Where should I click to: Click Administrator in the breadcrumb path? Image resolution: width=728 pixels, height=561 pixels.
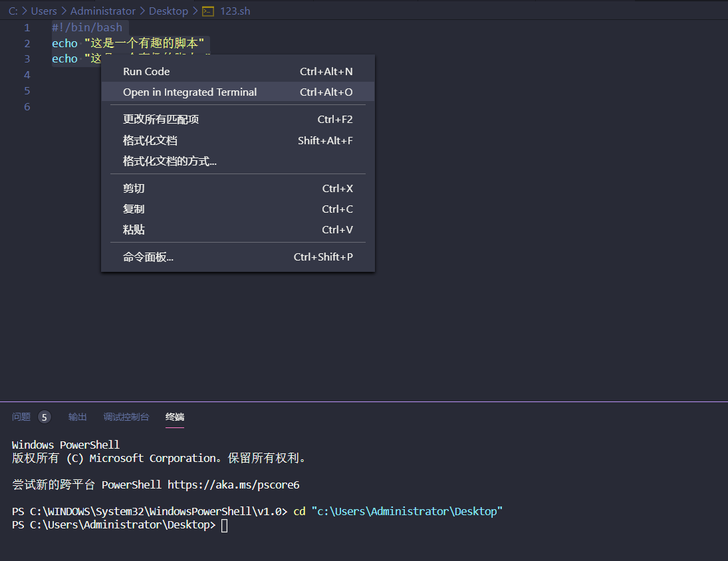point(103,11)
